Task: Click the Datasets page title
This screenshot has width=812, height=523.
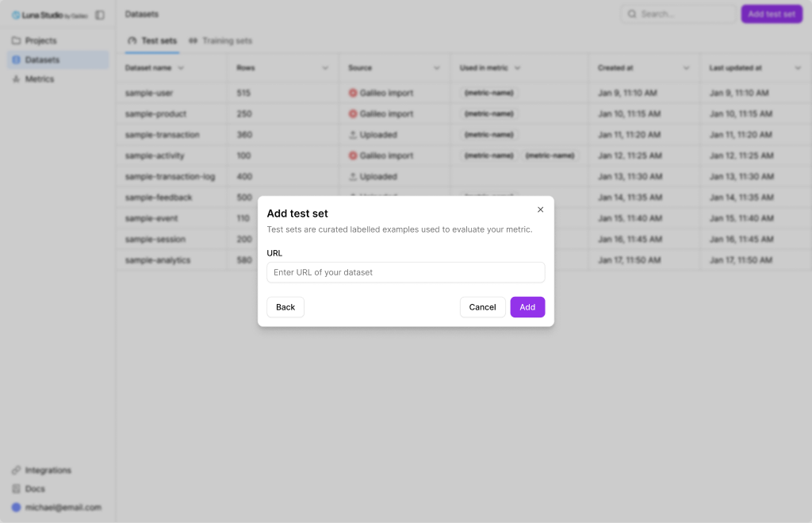Action: tap(142, 14)
